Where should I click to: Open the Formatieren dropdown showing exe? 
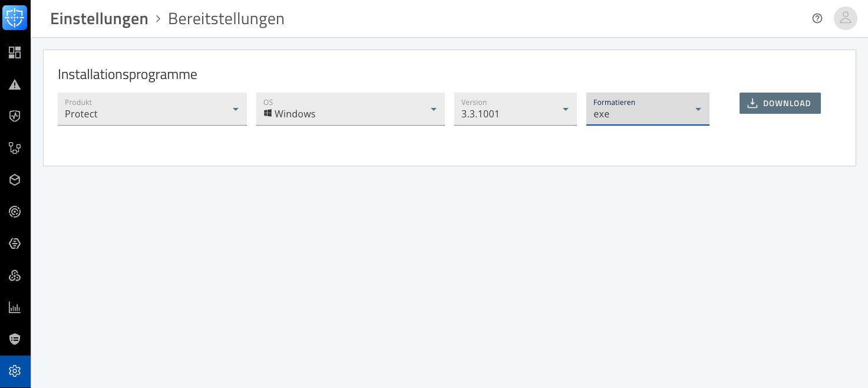pyautogui.click(x=647, y=109)
